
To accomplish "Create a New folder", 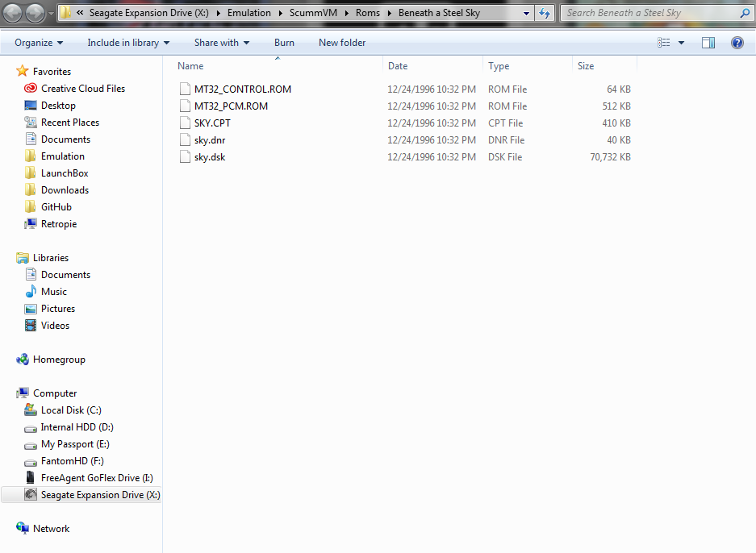I will (x=342, y=43).
